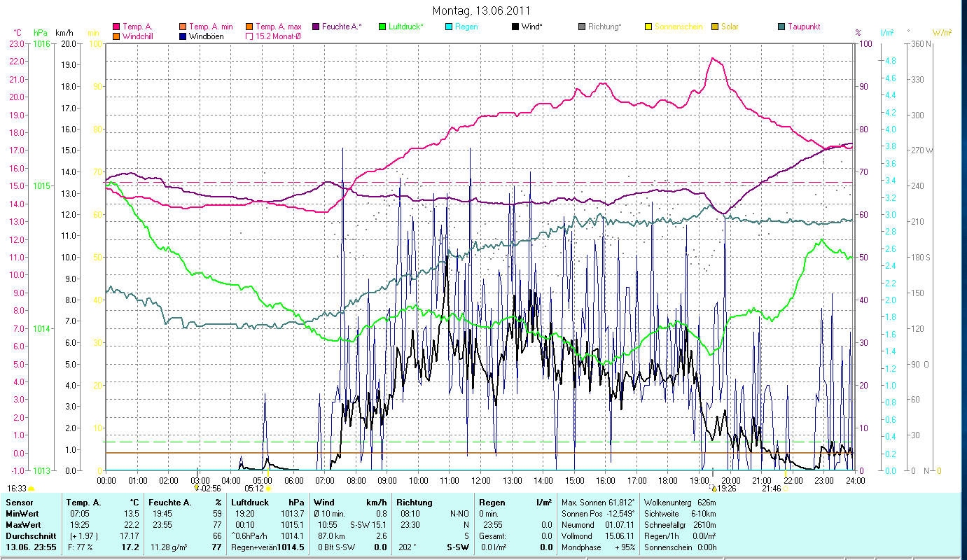967x560 pixels.
Task: Click the Temp. A. max legend label
Action: coord(278,27)
